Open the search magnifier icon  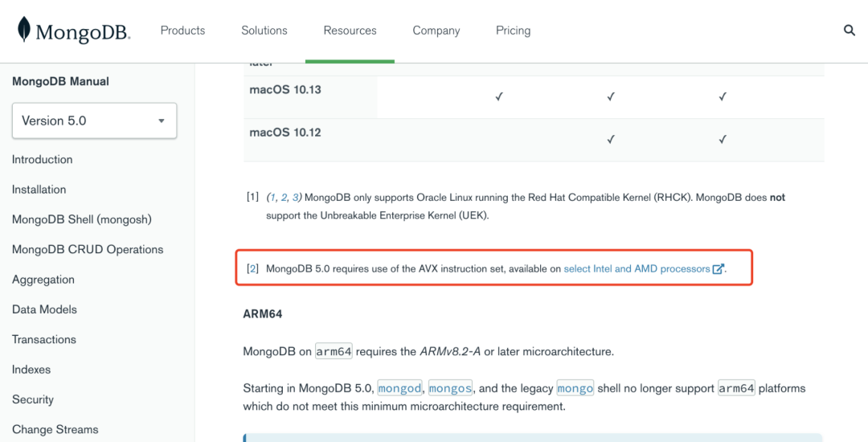pyautogui.click(x=850, y=31)
